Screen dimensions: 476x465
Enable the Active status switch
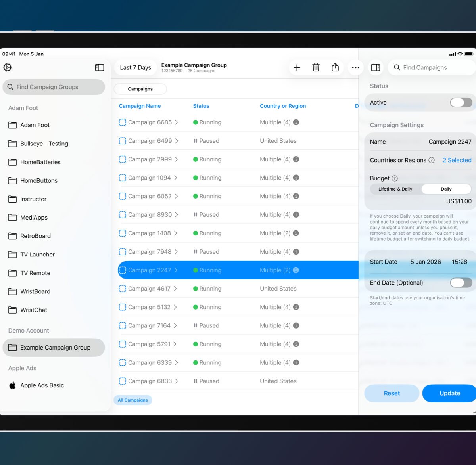click(x=461, y=103)
